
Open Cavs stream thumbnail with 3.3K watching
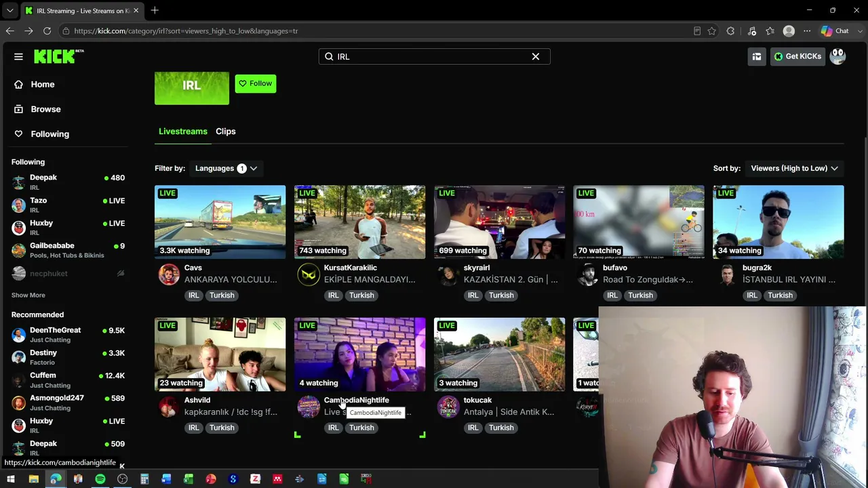[220, 222]
